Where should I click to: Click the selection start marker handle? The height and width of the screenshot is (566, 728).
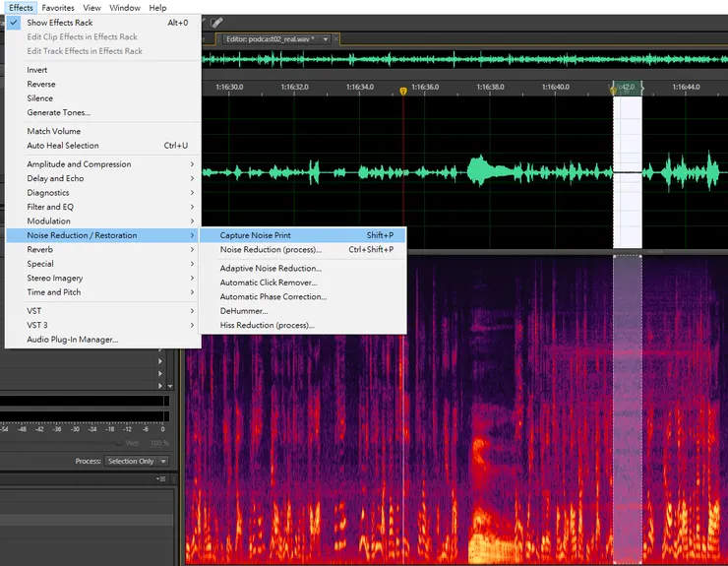click(614, 89)
